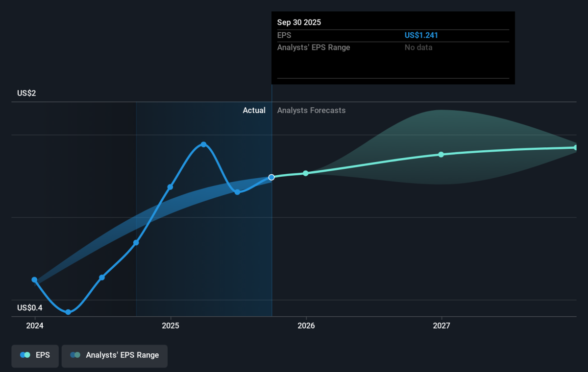Image resolution: width=588 pixels, height=372 pixels.
Task: Click the lowest EPS data point near US$0.4
Action: coord(68,312)
